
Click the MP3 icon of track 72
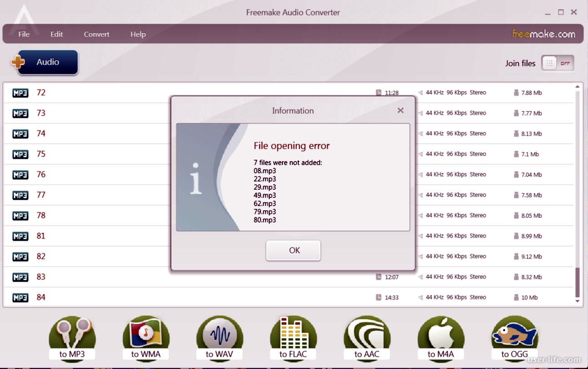click(x=20, y=93)
